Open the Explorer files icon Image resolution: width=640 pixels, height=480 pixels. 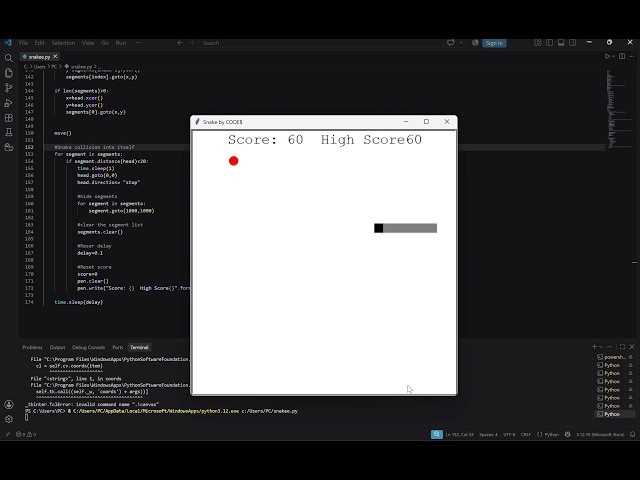pos(9,73)
